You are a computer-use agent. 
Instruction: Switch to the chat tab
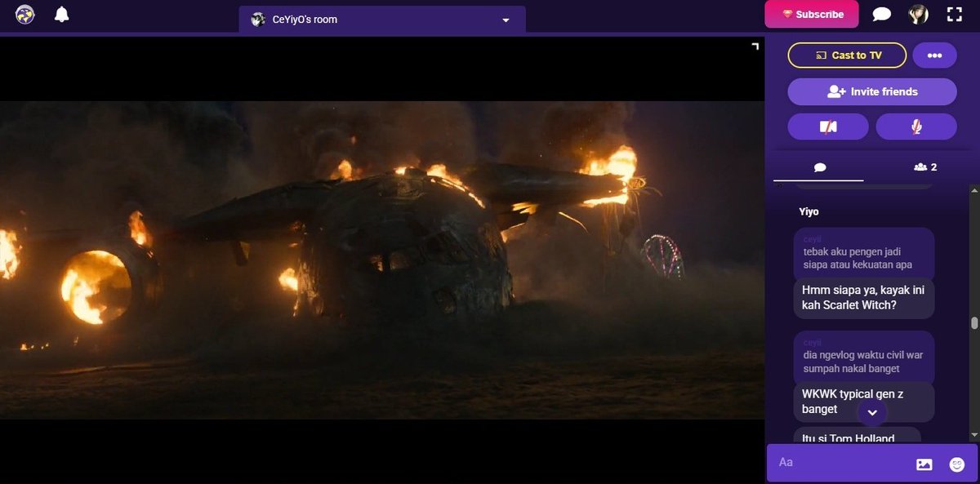[x=819, y=167]
